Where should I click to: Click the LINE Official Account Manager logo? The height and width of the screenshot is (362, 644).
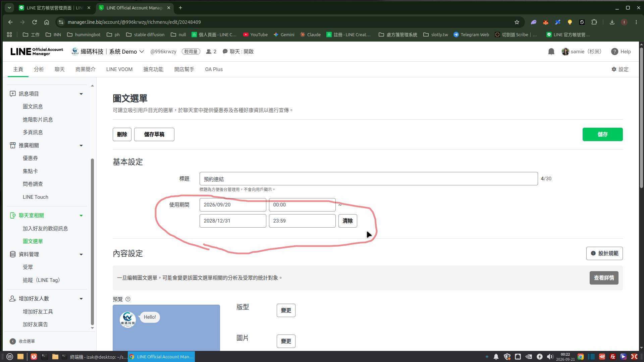[37, 52]
